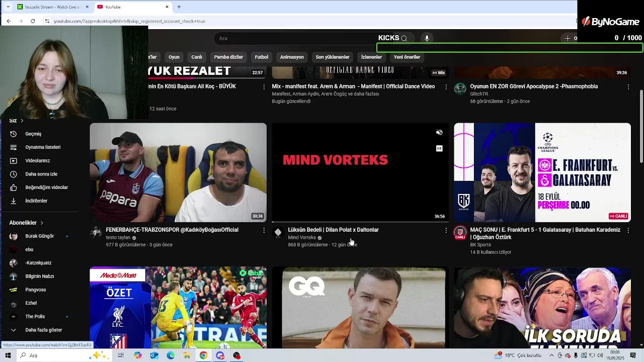Screen dimensions: 644x362
Task: Open E. Frankfurt vs Galatasaray thumbnail
Action: click(542, 172)
